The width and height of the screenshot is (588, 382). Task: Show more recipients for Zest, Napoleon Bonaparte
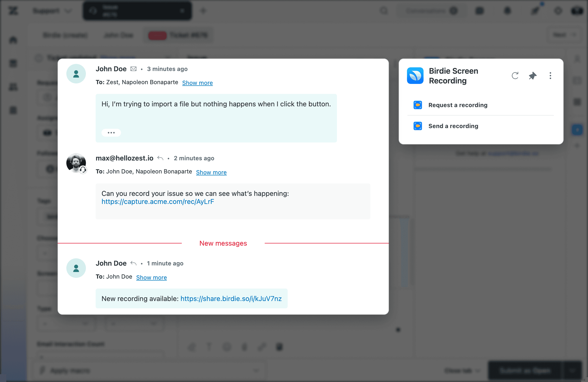point(197,83)
